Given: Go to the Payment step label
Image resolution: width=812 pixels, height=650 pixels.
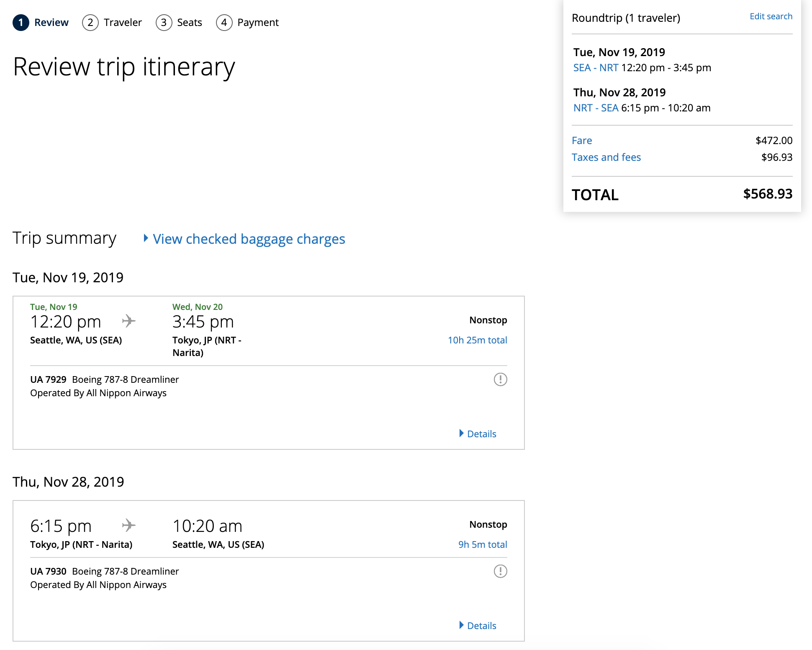Looking at the screenshot, I should tap(258, 23).
